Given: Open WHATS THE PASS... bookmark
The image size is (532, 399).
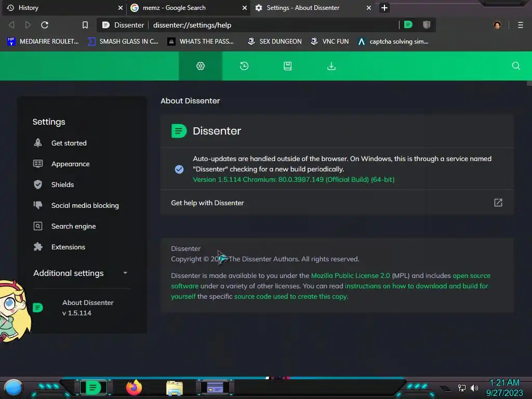Looking at the screenshot, I should (x=201, y=42).
